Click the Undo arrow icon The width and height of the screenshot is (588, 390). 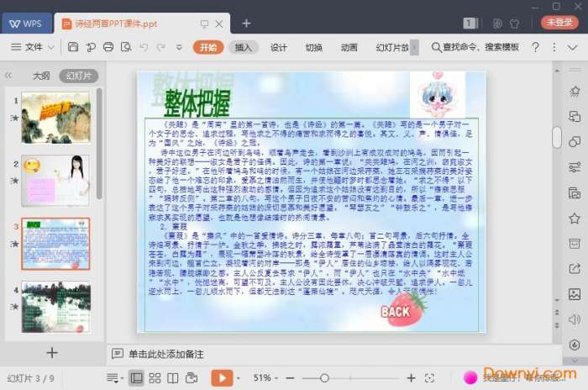(144, 47)
